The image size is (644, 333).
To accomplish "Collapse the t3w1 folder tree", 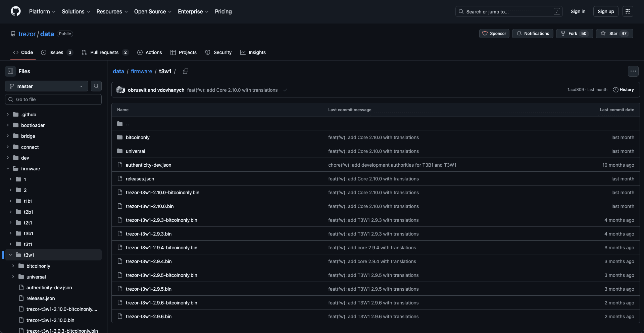I will click(10, 255).
